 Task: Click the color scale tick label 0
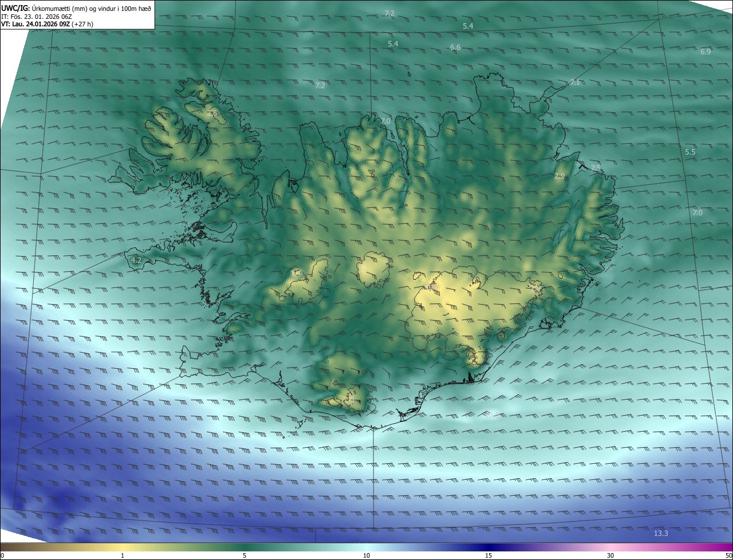pyautogui.click(x=2, y=555)
